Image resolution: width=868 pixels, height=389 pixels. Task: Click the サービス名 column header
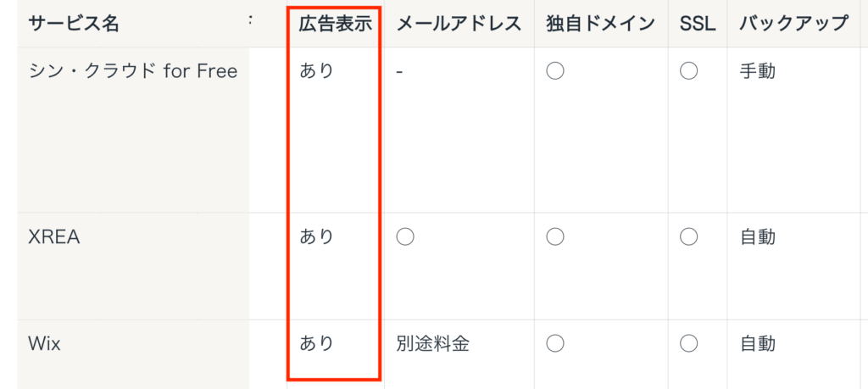point(74,24)
